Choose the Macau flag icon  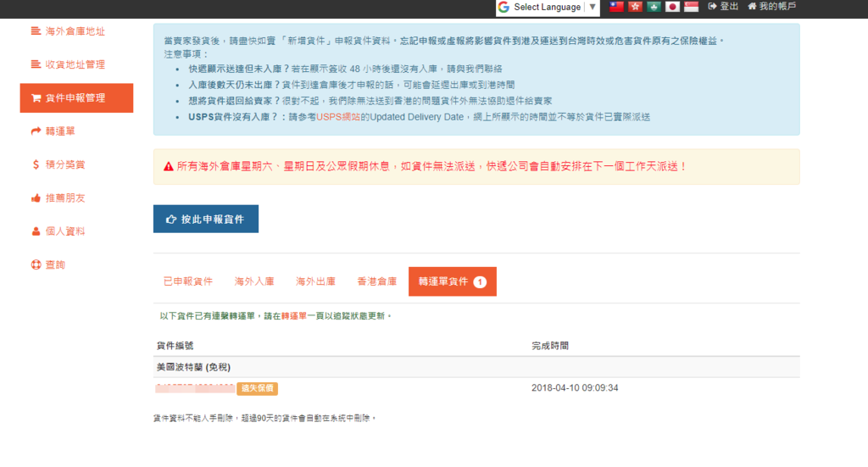654,7
